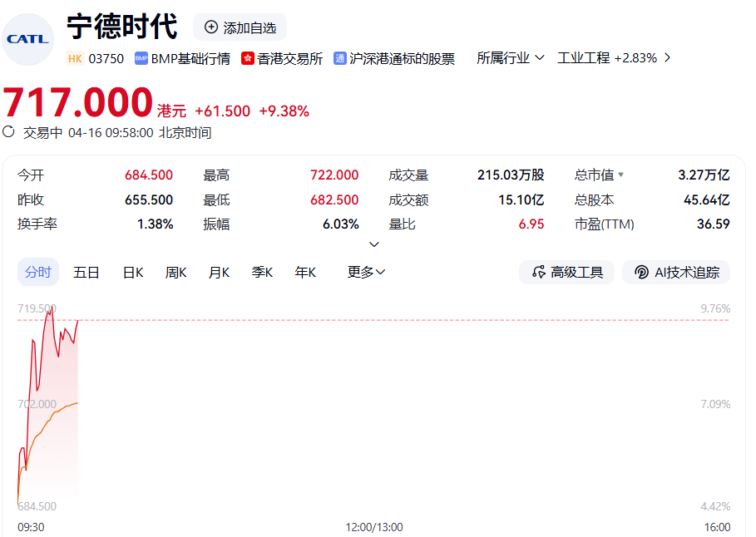Click the intraday price line peak on chart
This screenshot has height=537, width=756.
click(x=50, y=310)
